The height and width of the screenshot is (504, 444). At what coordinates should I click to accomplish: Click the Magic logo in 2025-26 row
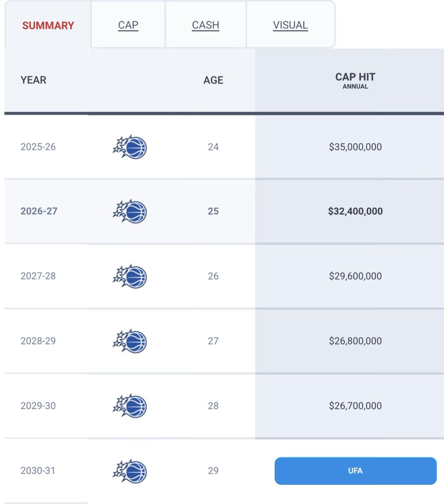coord(130,147)
